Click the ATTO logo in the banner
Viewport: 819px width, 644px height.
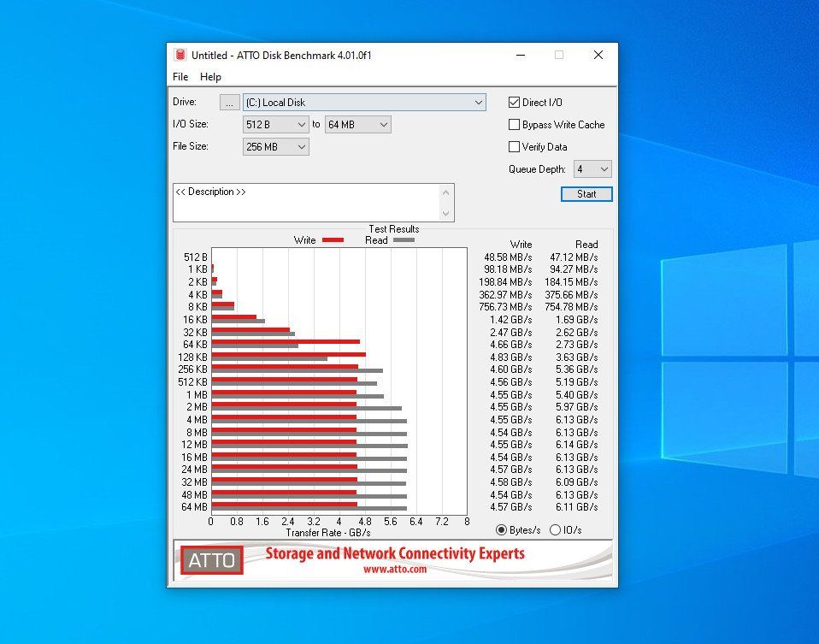pyautogui.click(x=211, y=560)
